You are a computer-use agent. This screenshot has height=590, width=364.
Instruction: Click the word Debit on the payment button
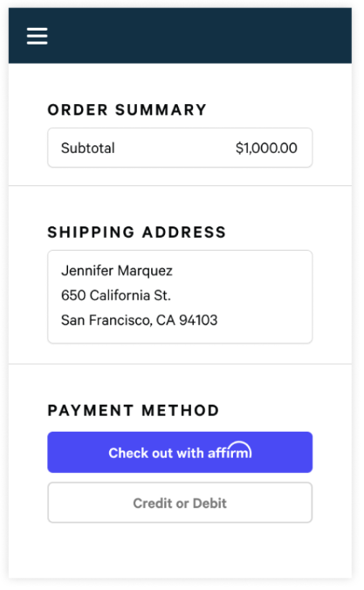[209, 503]
